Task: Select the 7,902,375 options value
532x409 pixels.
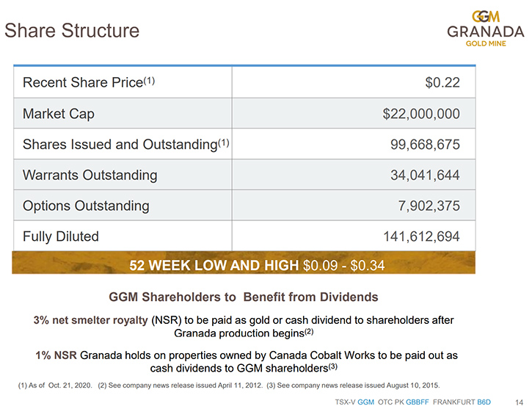Action: pyautogui.click(x=429, y=206)
